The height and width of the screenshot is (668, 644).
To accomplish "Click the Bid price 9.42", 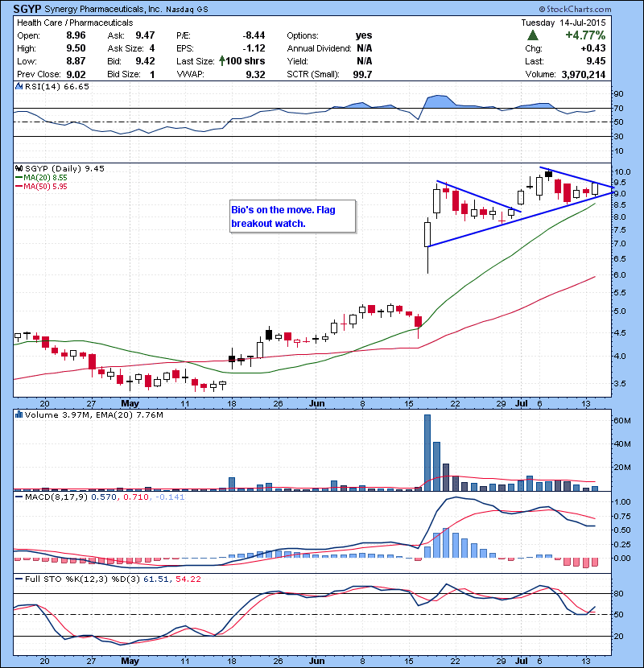I will click(145, 61).
